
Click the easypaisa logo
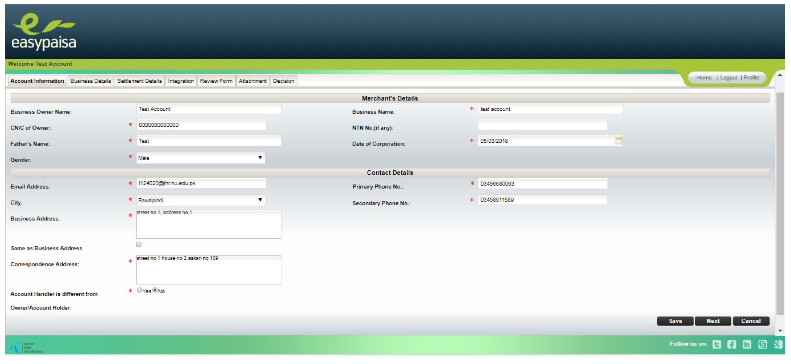44,32
